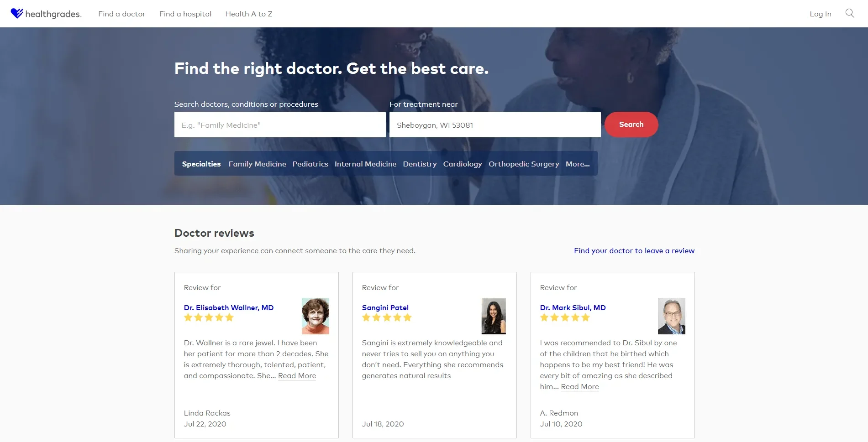Screen dimensions: 868x442
Task: Click the Healthgrades heart logo
Action: pyautogui.click(x=16, y=13)
